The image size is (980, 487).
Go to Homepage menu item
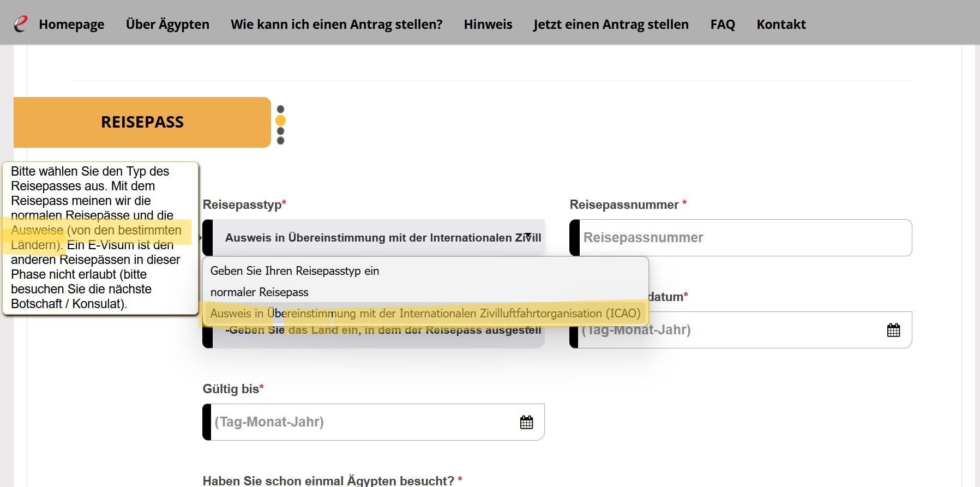click(71, 24)
